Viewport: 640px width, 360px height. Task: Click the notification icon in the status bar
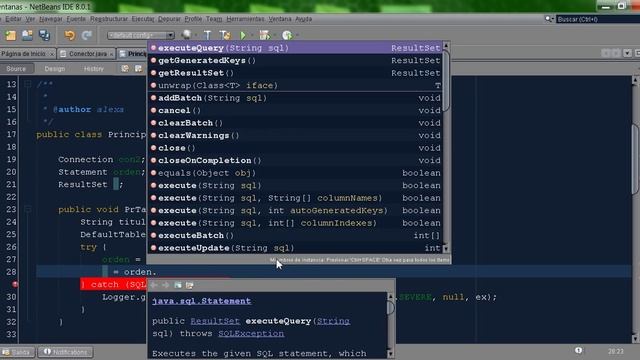578,351
